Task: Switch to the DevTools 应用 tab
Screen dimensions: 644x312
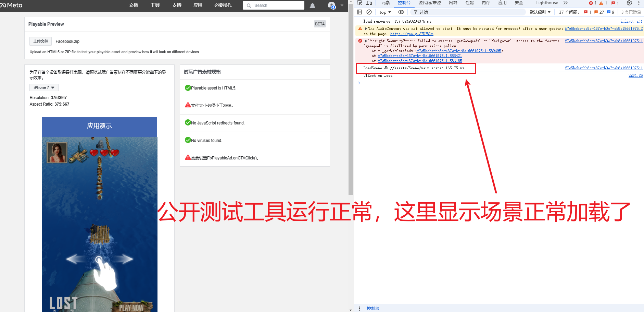Action: pos(502,3)
